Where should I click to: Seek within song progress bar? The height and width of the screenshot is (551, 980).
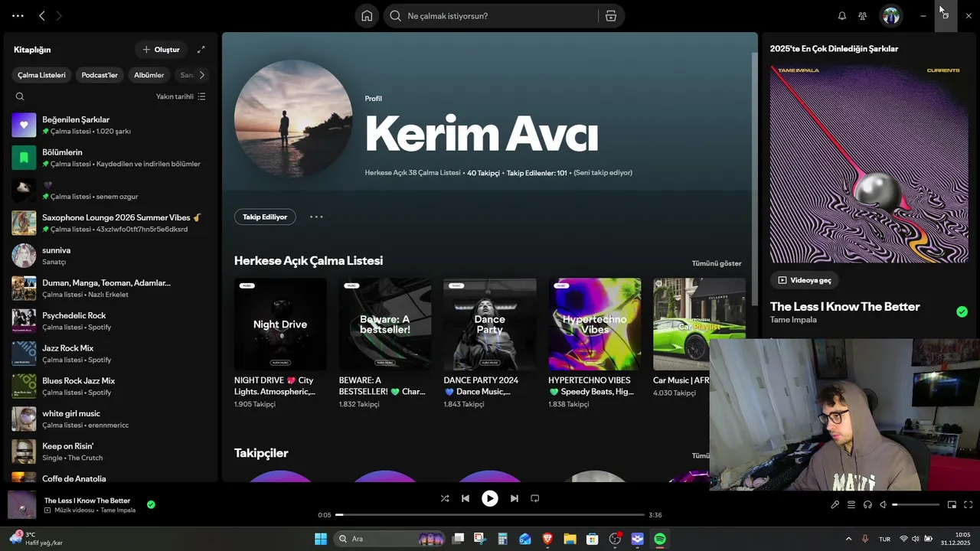(490, 515)
